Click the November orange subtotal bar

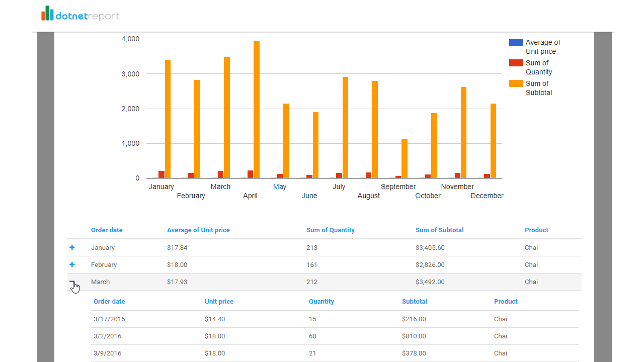(463, 133)
